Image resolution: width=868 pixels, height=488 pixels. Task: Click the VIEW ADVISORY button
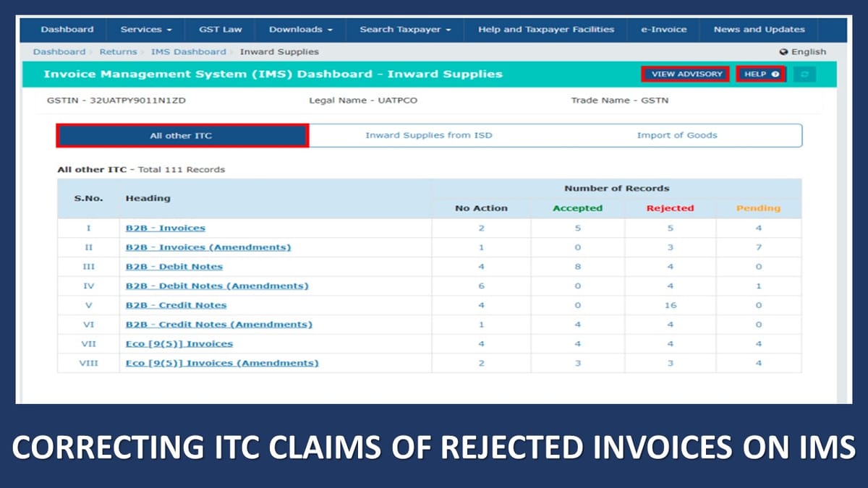[x=684, y=74]
